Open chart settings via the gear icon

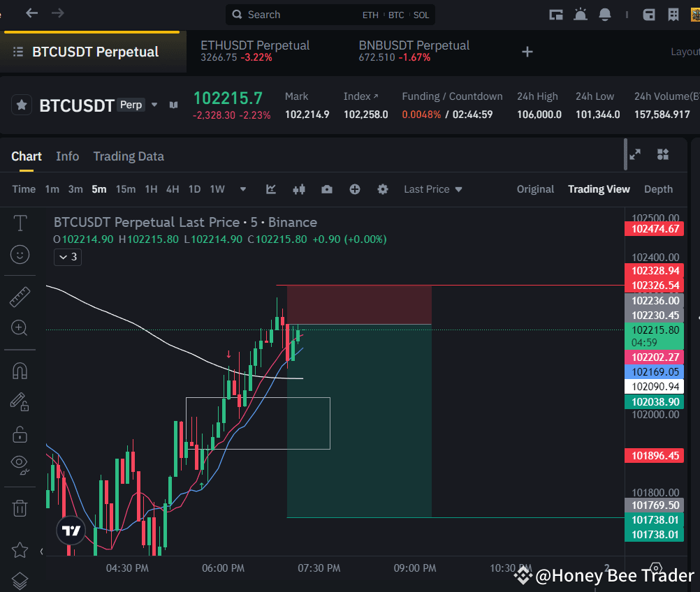coord(383,189)
